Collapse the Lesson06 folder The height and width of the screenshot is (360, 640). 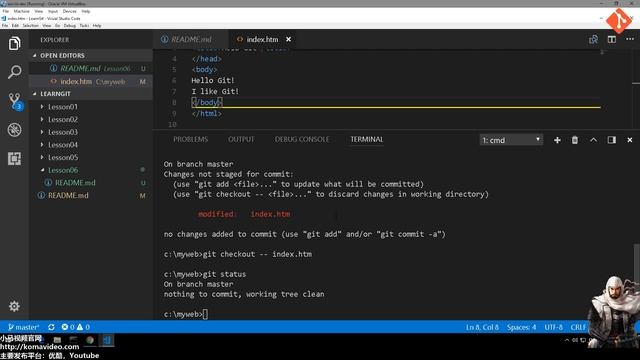click(42, 170)
